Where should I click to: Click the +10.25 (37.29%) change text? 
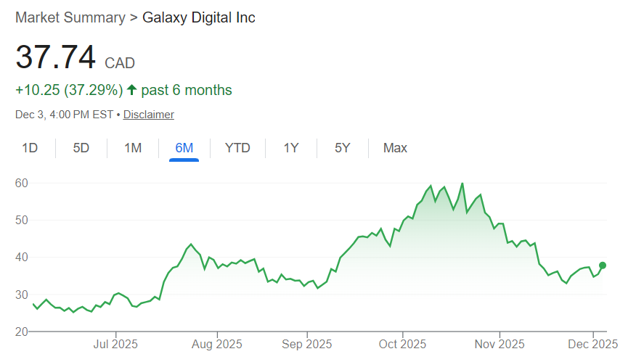68,90
